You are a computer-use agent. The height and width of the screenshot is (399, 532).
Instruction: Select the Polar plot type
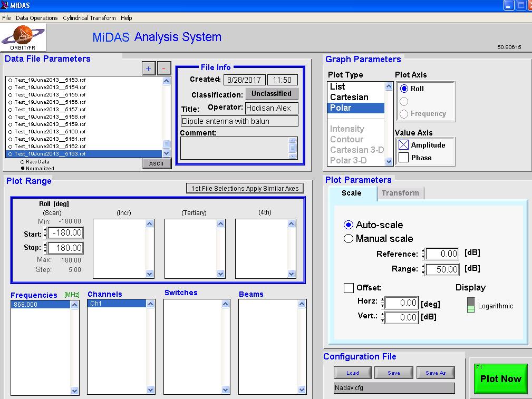[356, 108]
